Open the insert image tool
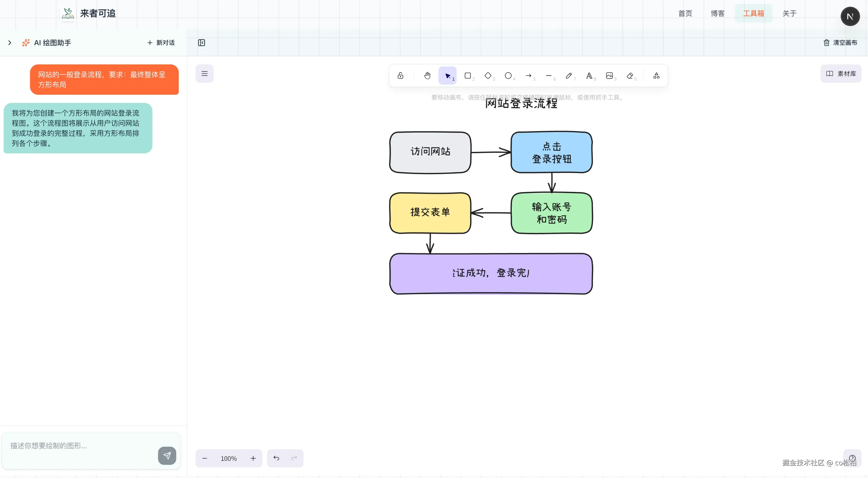The image size is (868, 478). 609,75
